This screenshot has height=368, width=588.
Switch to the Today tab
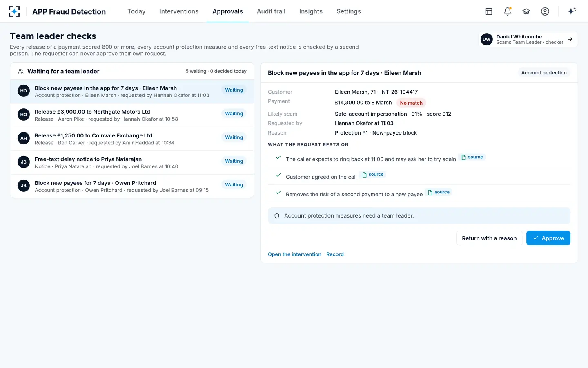136,11
